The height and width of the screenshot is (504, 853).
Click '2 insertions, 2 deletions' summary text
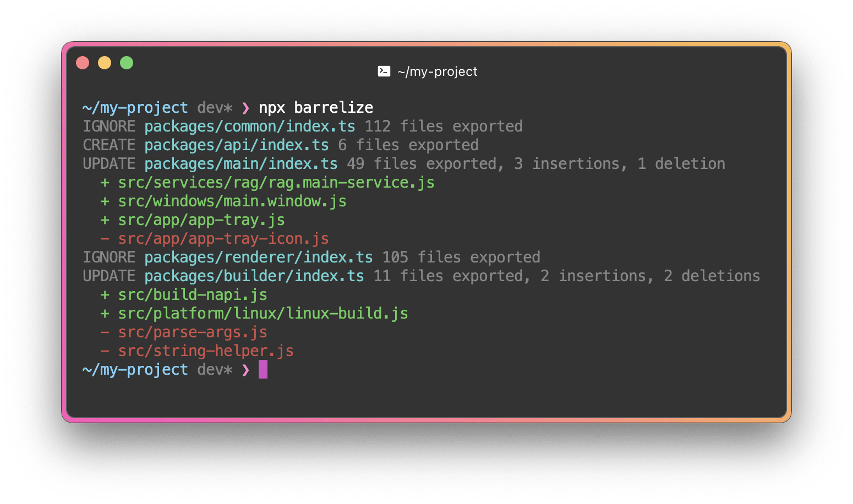[x=650, y=276]
